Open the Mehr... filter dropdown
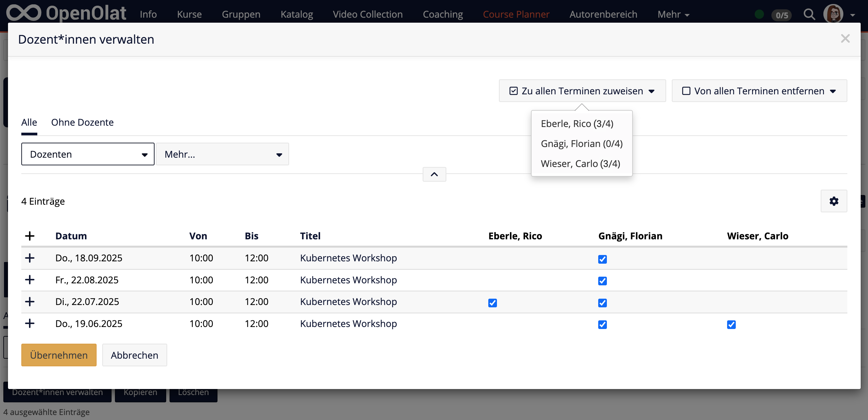The width and height of the screenshot is (868, 420). pyautogui.click(x=222, y=154)
